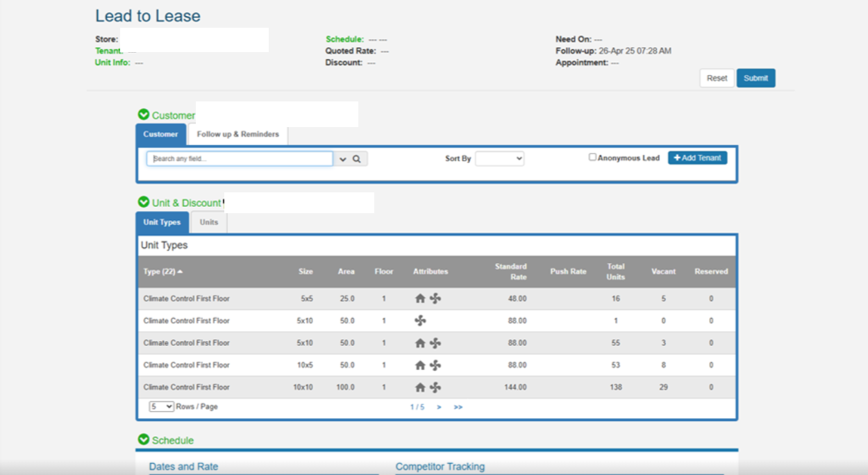Select the Climate Control First Floor 5x5 row
This screenshot has width=868, height=475.
tap(436, 299)
